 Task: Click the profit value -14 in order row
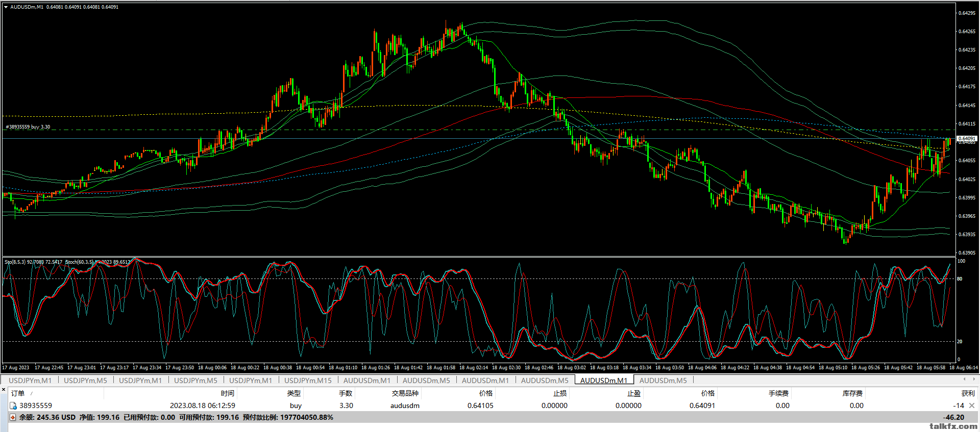click(959, 405)
